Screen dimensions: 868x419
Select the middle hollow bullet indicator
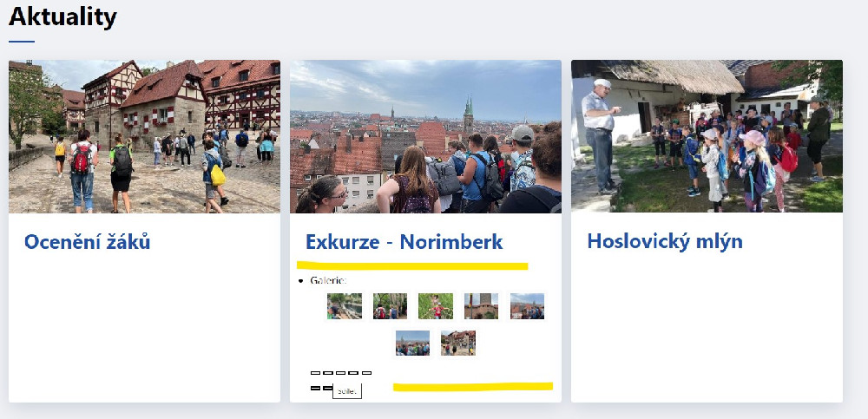(x=341, y=373)
